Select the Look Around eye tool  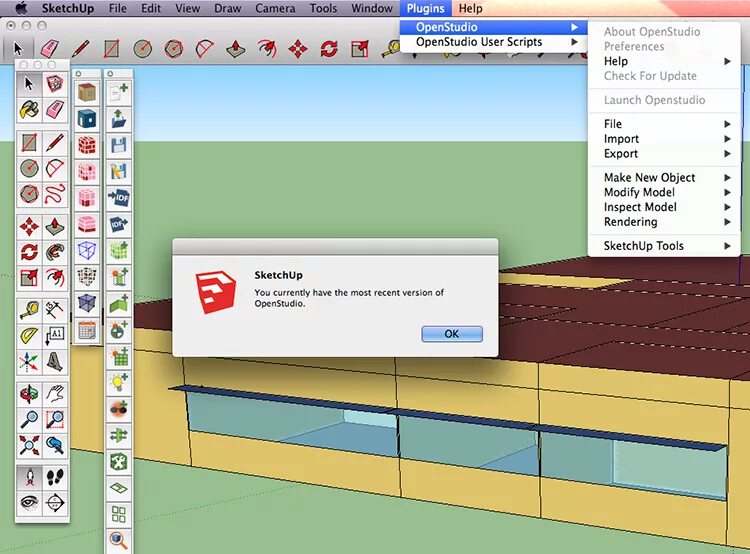[29, 502]
